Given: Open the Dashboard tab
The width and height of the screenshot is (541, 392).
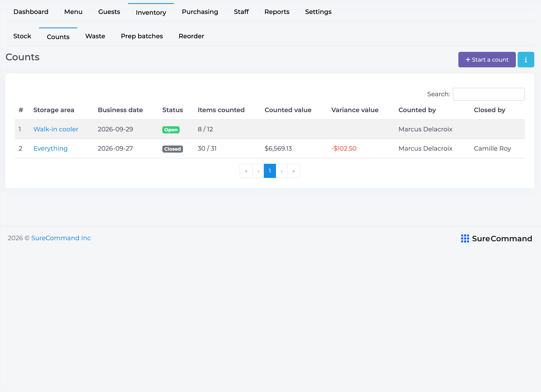Looking at the screenshot, I should pos(31,12).
